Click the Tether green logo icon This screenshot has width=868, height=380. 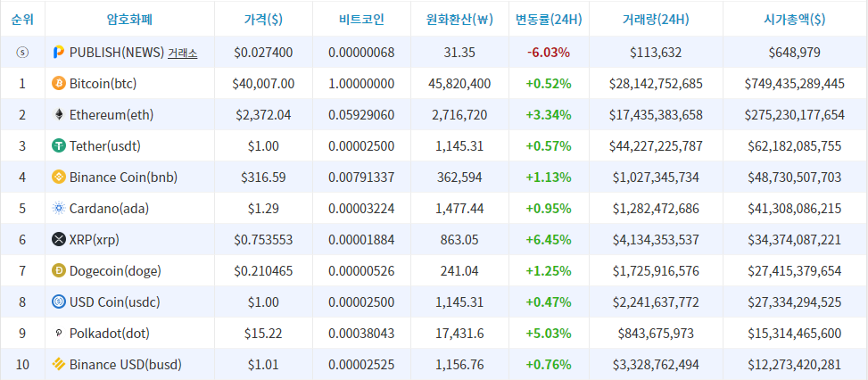(x=58, y=146)
